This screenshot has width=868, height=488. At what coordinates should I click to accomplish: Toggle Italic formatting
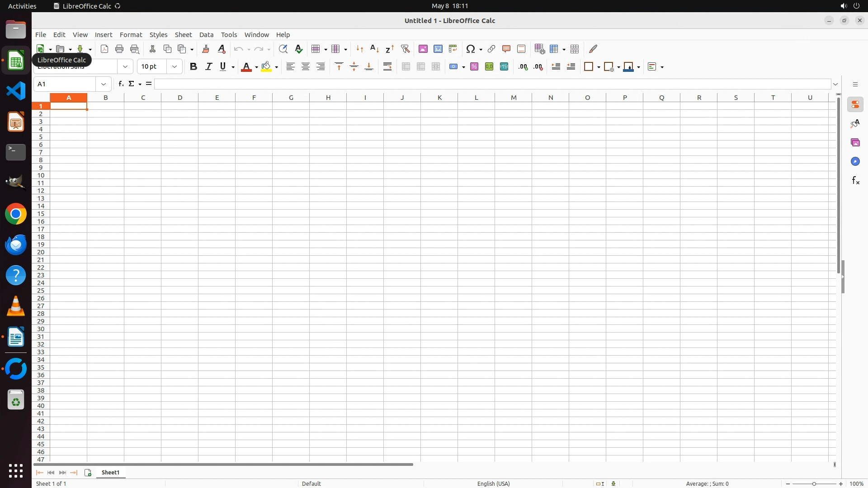(208, 67)
